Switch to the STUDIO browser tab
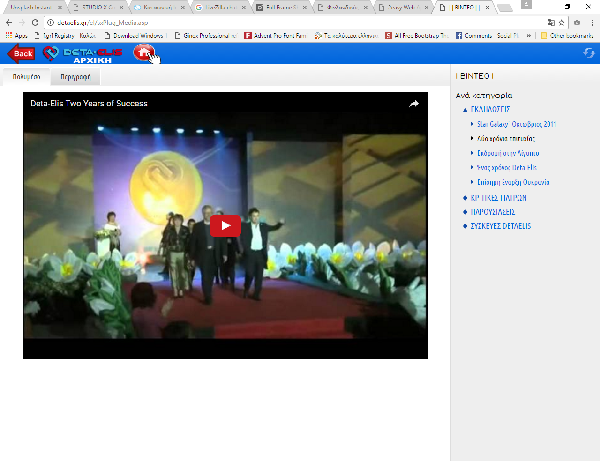This screenshot has height=461, width=600. point(98,7)
